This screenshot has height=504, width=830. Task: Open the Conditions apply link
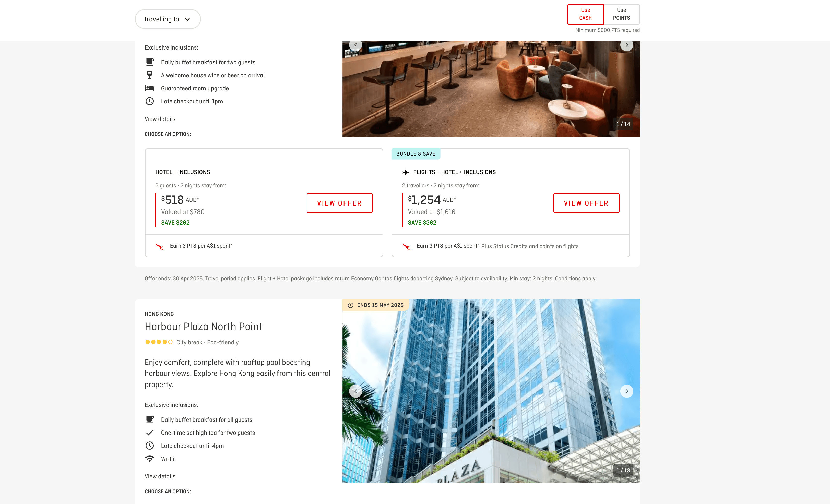tap(575, 279)
